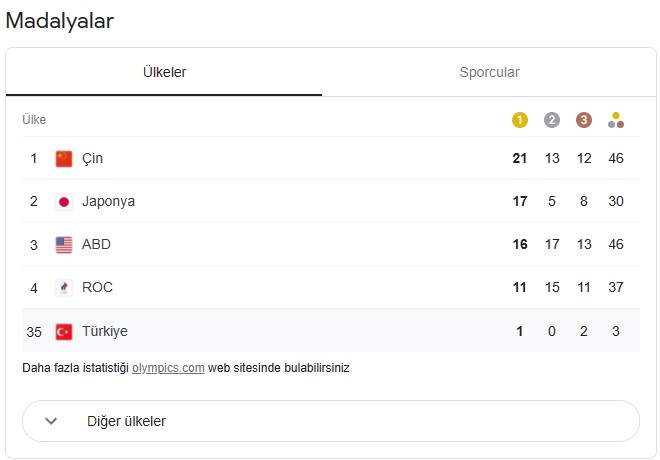The height and width of the screenshot is (460, 660).
Task: Click the Türkiye highlighted row
Action: coord(331,330)
